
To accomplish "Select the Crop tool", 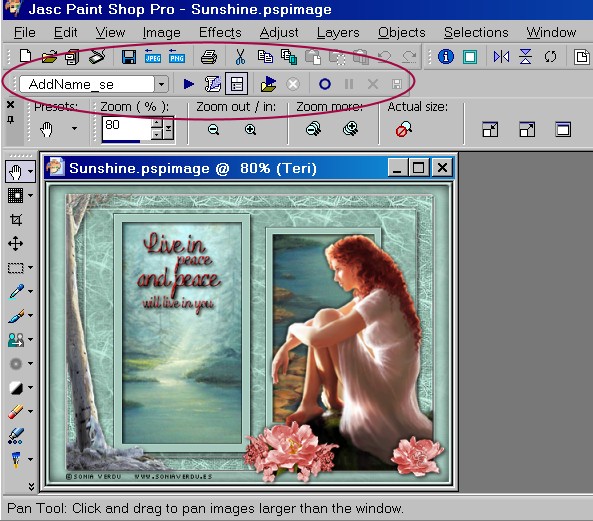I will click(x=16, y=220).
